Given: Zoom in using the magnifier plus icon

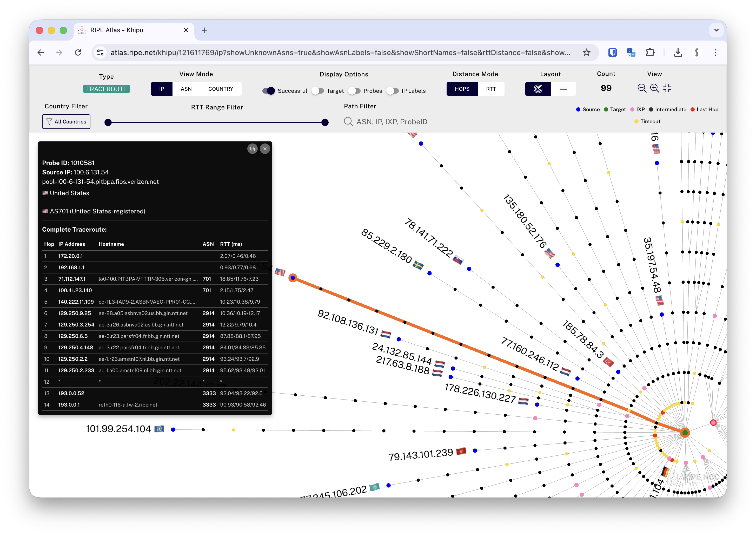Looking at the screenshot, I should 655,88.
